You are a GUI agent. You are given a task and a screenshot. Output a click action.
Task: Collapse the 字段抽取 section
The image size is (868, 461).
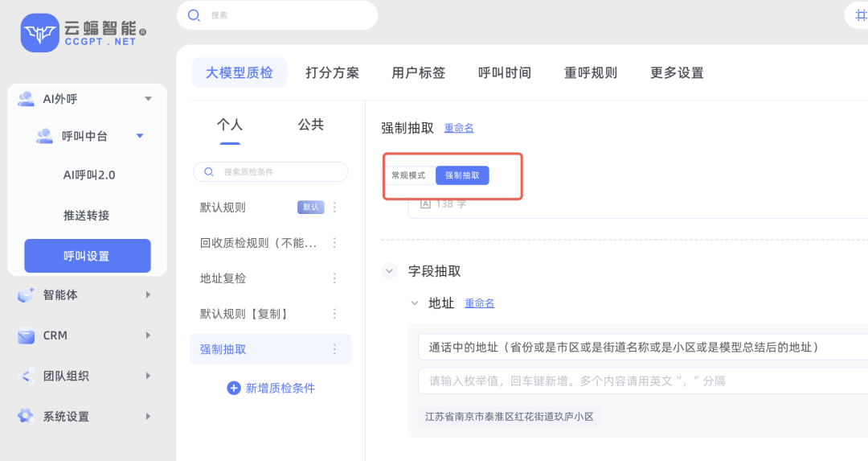point(390,271)
